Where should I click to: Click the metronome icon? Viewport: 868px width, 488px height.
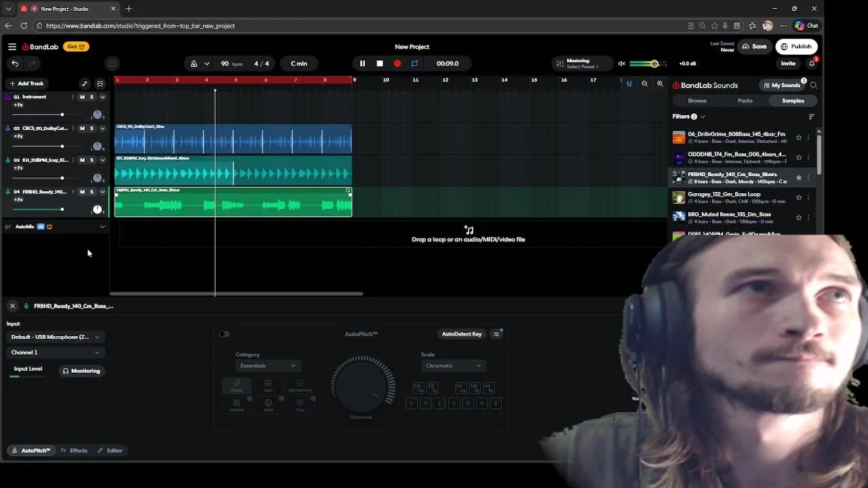point(194,64)
